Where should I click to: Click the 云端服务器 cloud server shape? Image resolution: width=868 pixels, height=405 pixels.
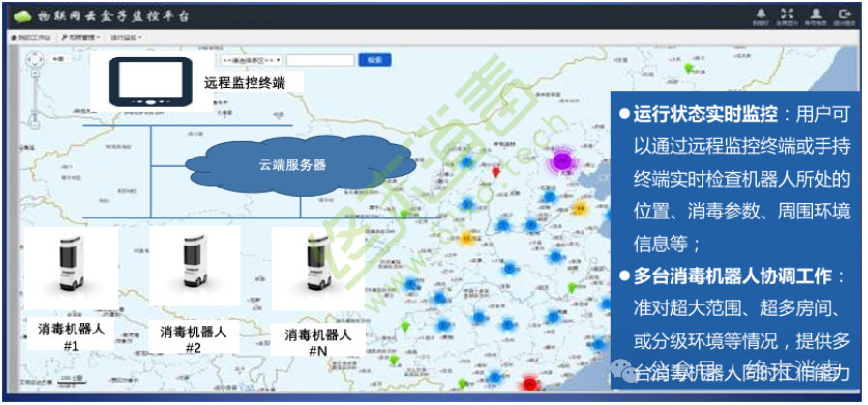299,165
